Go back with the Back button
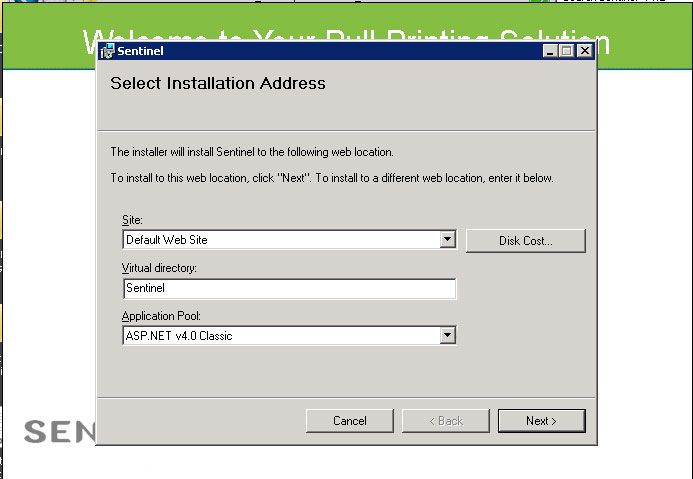Viewport: 693px width, 479px height. 446,421
